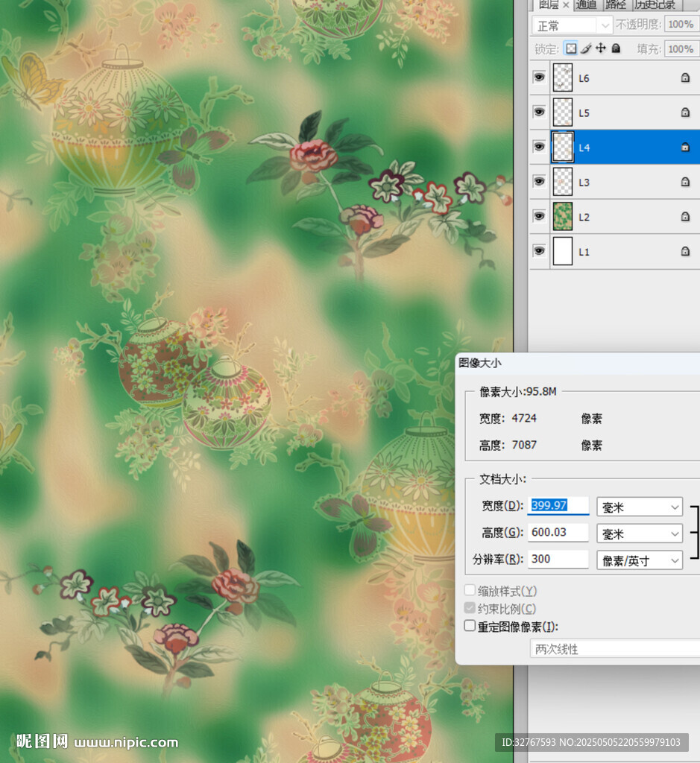This screenshot has height=763, width=700.
Task: Click the lock icon on layer L1
Action: (x=685, y=251)
